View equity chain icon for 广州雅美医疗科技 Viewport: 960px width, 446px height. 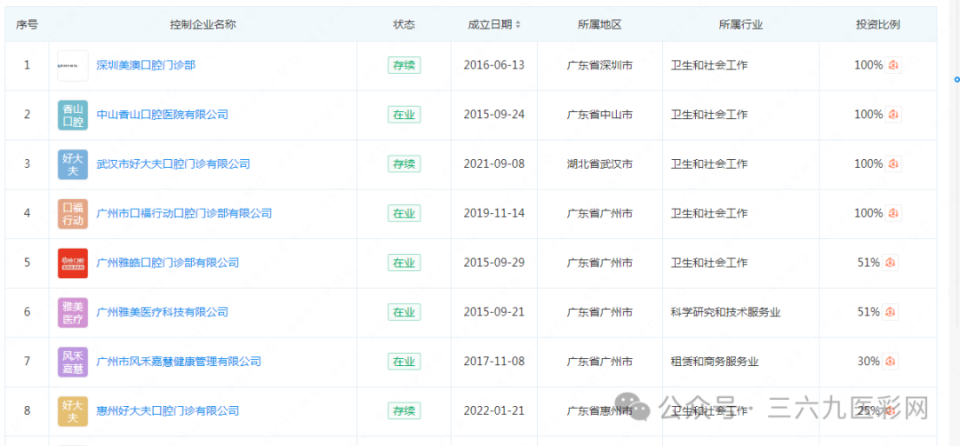click(x=891, y=312)
